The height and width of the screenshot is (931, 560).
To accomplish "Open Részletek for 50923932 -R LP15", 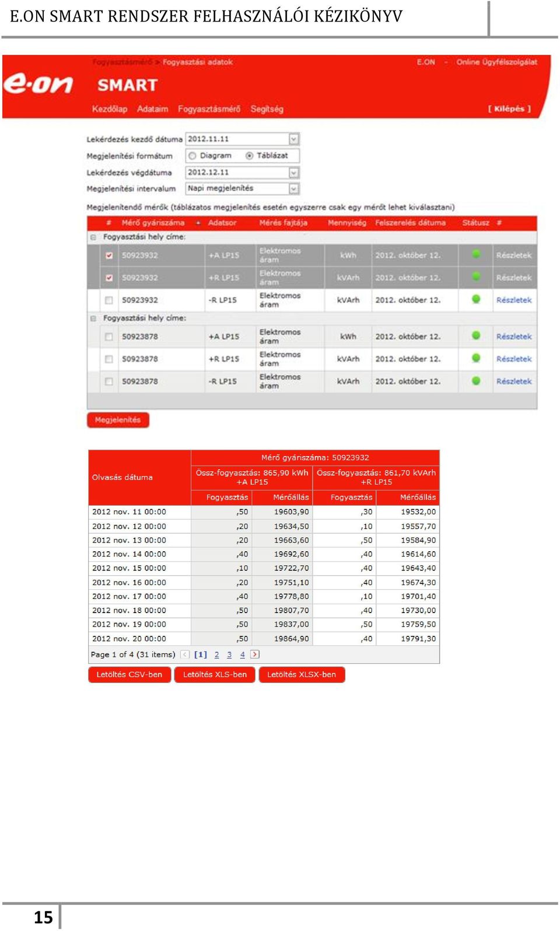I will click(514, 300).
